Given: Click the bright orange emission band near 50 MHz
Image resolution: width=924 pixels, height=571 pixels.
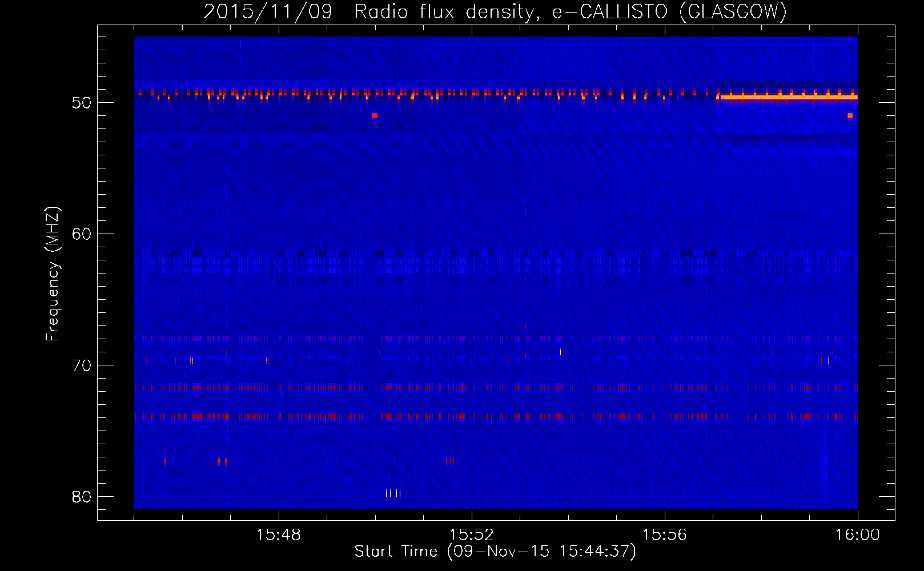Looking at the screenshot, I should point(788,98).
